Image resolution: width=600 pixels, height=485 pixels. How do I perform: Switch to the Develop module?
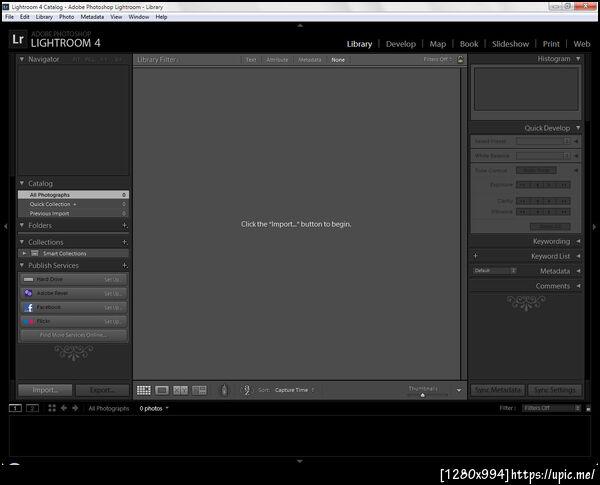point(401,44)
